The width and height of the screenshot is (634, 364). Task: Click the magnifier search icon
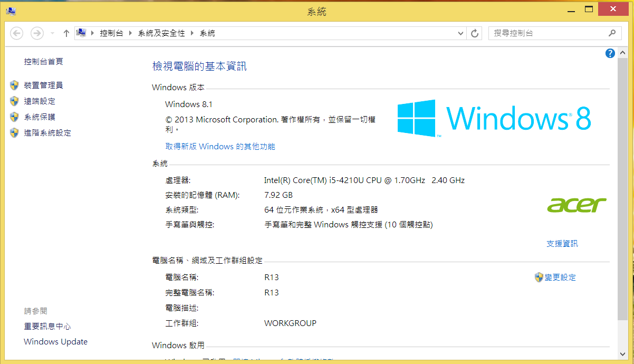(x=612, y=33)
